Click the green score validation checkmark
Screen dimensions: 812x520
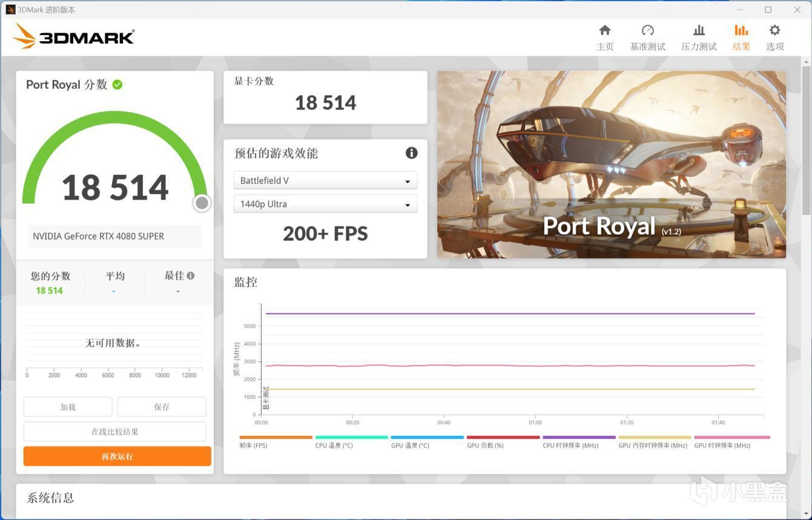click(117, 85)
